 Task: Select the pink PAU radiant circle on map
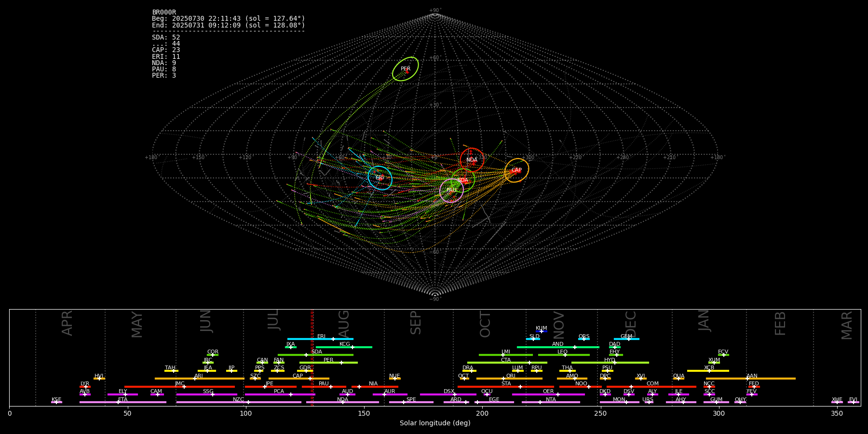click(x=451, y=190)
